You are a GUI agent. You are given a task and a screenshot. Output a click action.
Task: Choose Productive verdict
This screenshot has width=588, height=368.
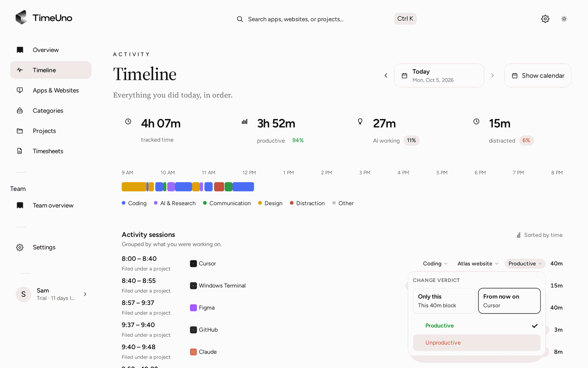click(x=477, y=326)
